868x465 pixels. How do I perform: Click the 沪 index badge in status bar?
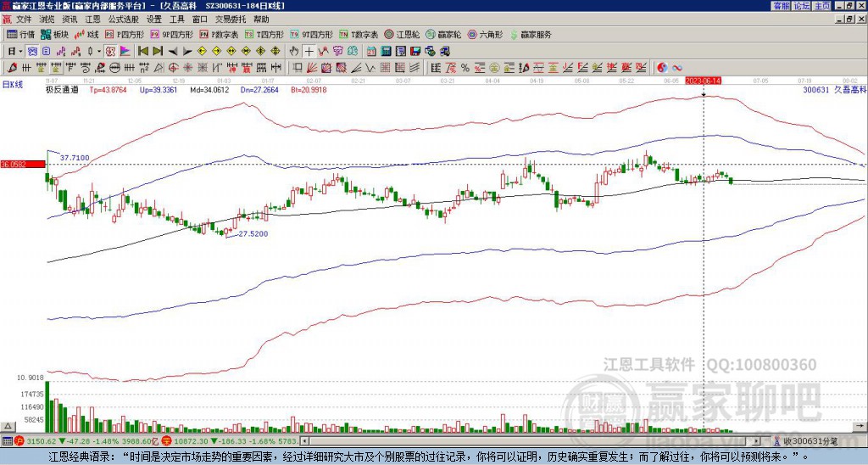tap(19, 441)
